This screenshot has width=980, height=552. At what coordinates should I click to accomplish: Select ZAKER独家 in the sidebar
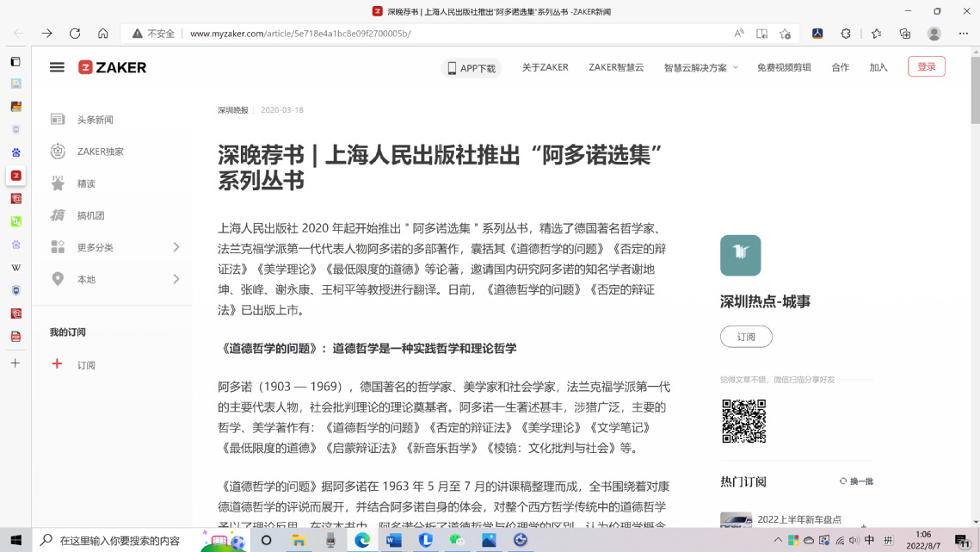(100, 152)
